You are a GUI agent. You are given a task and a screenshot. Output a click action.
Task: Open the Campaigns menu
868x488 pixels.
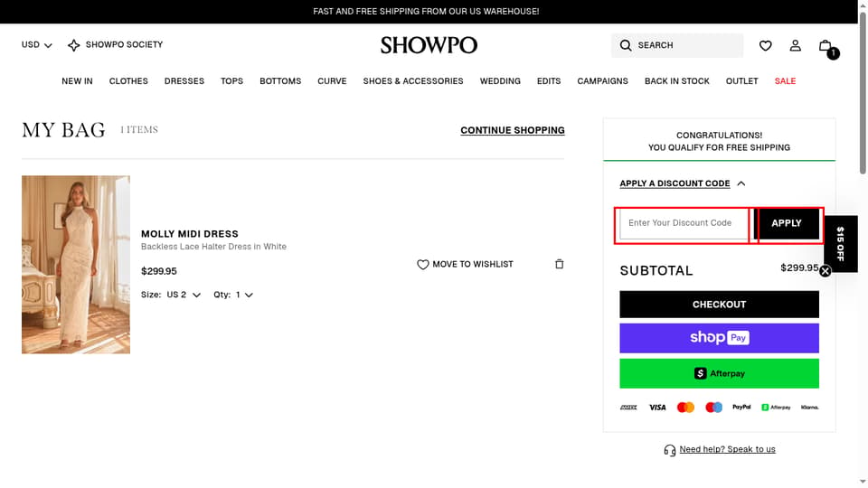pos(602,80)
